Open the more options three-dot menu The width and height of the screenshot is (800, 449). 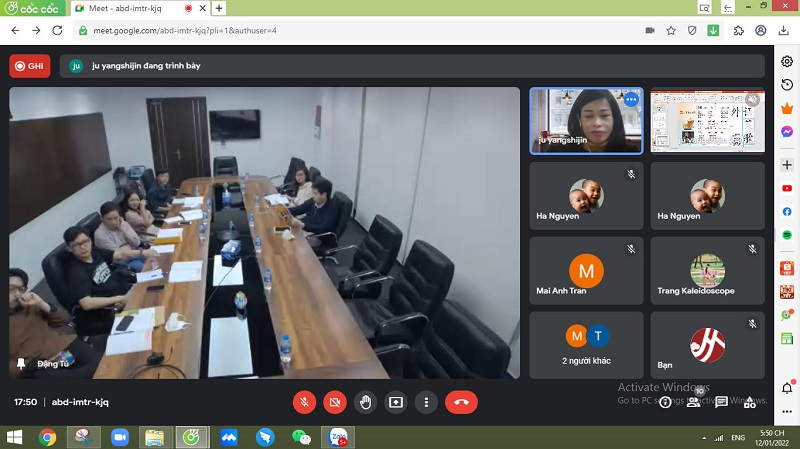tap(427, 402)
